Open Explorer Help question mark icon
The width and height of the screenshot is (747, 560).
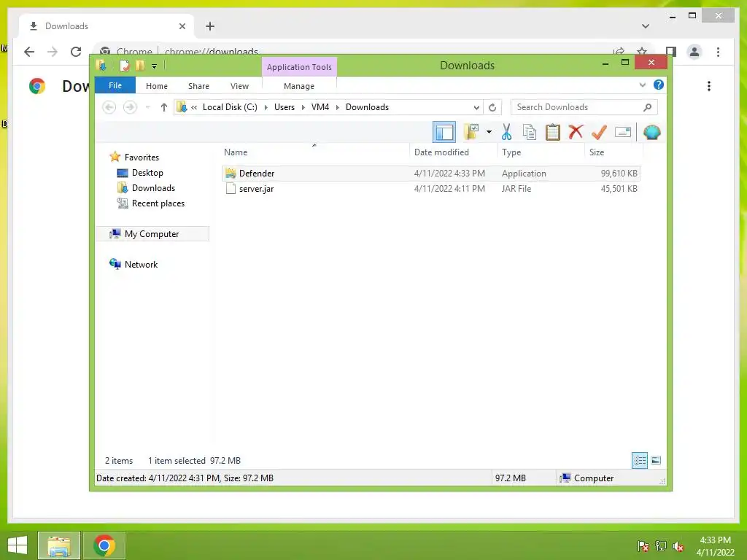[x=659, y=85]
